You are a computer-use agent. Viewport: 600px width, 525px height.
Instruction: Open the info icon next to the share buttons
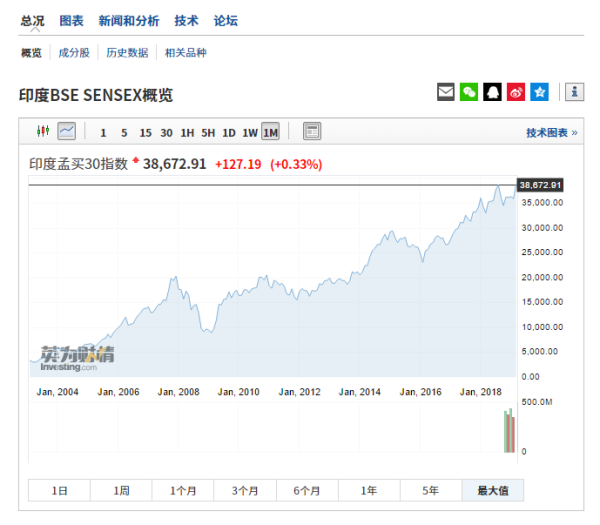click(574, 92)
